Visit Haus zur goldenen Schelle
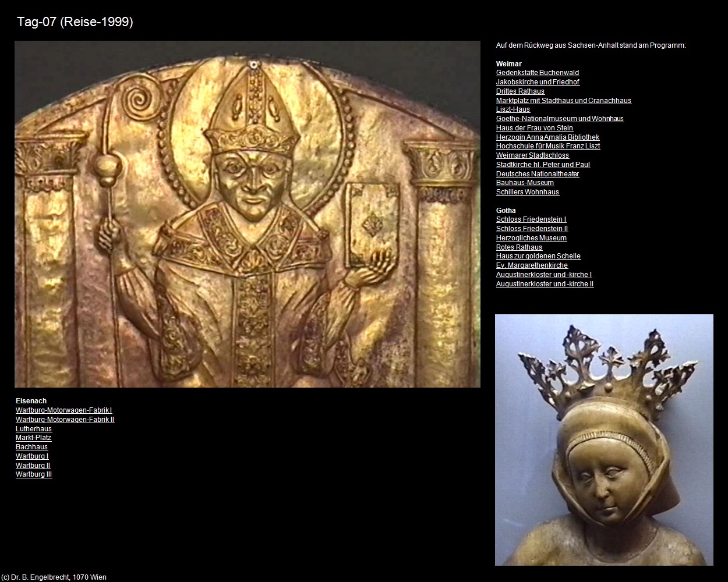Image resolution: width=728 pixels, height=582 pixels. click(x=538, y=256)
